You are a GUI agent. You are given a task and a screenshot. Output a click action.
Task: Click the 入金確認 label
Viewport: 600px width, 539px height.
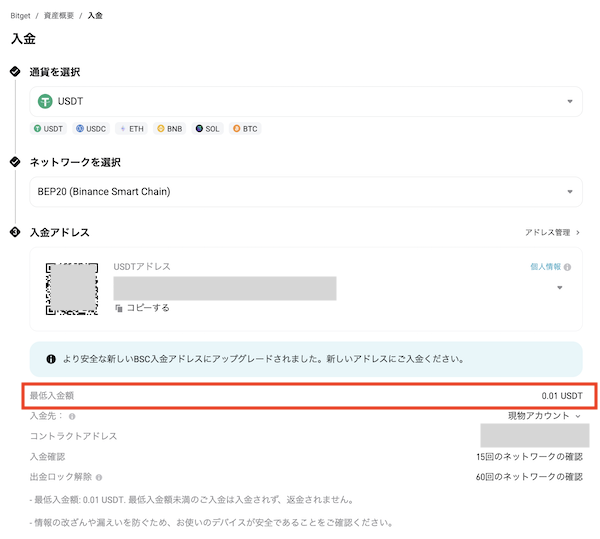tap(47, 457)
